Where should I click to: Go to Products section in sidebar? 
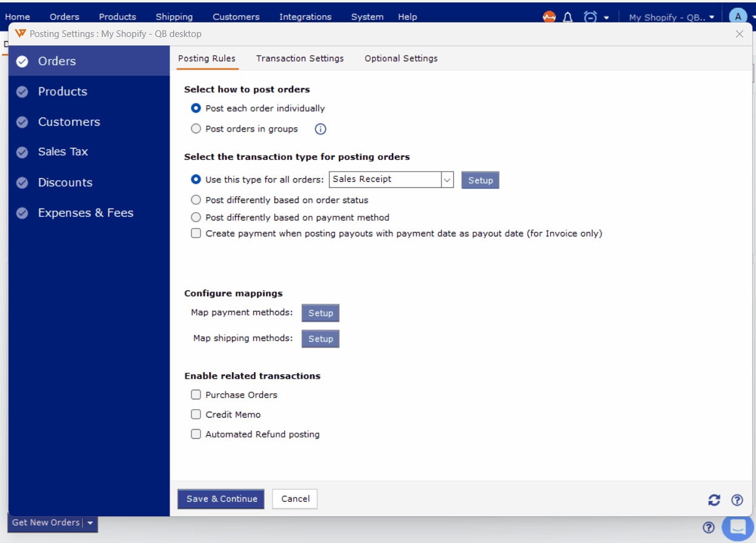tap(89, 92)
